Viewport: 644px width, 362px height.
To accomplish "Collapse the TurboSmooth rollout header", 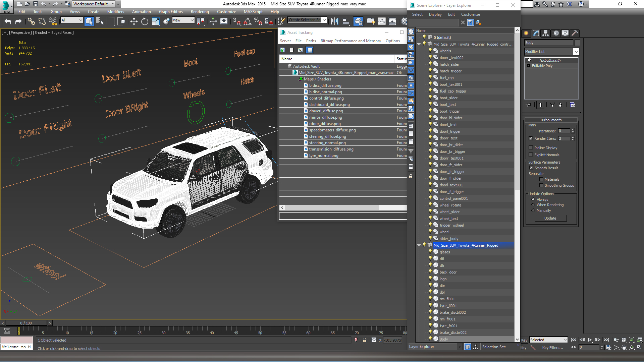I will [550, 120].
